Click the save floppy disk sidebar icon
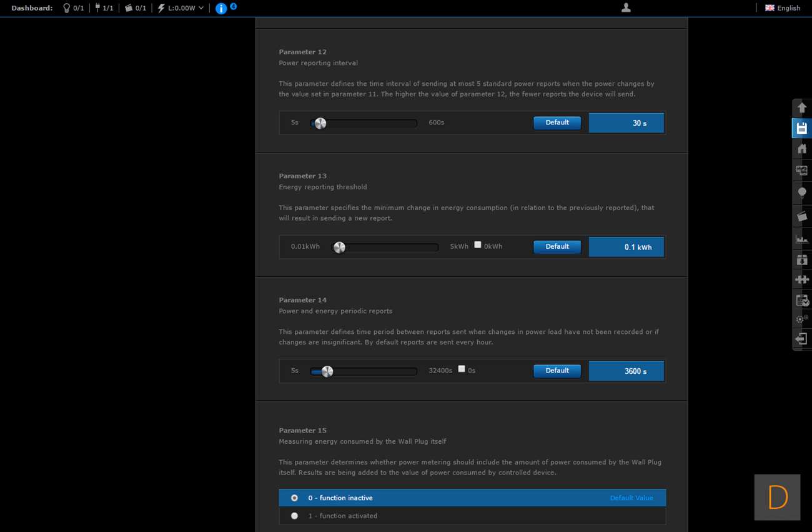 pyautogui.click(x=802, y=129)
